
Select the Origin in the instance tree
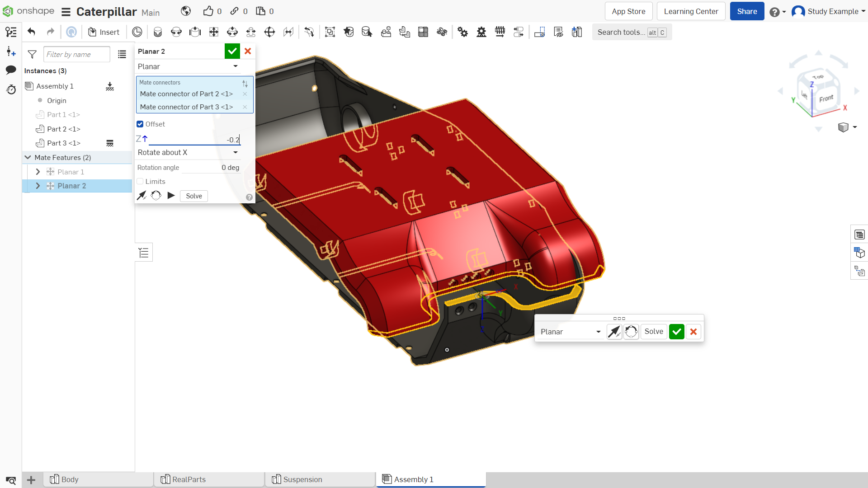click(57, 101)
